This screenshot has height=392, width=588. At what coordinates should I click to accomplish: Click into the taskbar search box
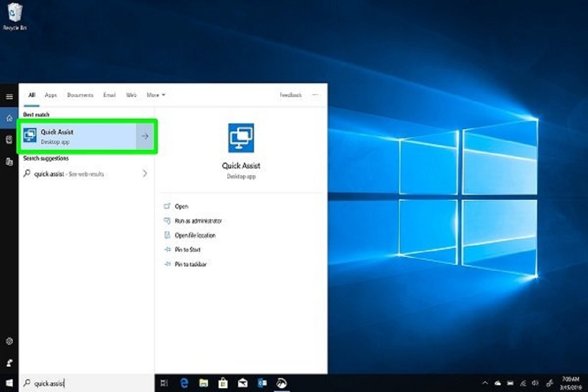coord(87,383)
